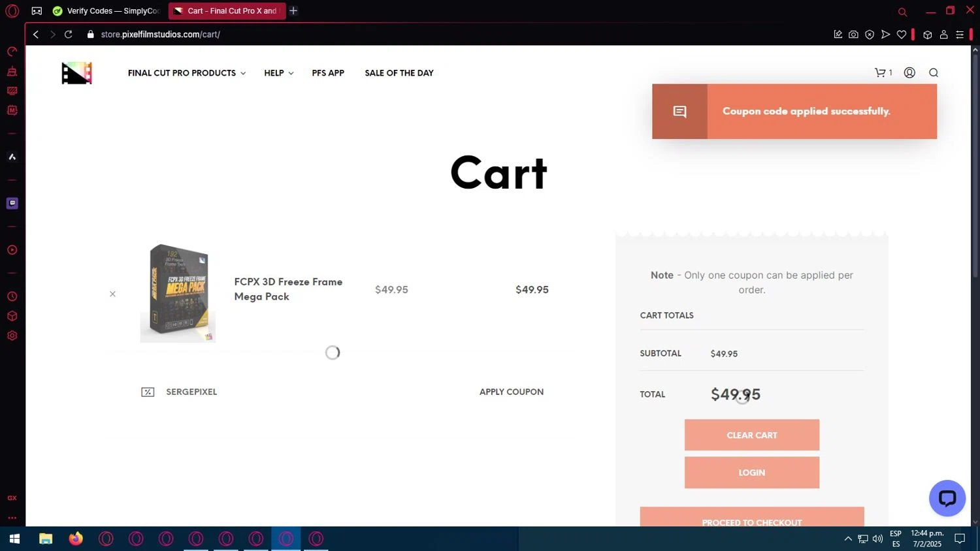This screenshot has width=980, height=551.
Task: Open the browser profile icon in toolbar
Action: point(943,35)
